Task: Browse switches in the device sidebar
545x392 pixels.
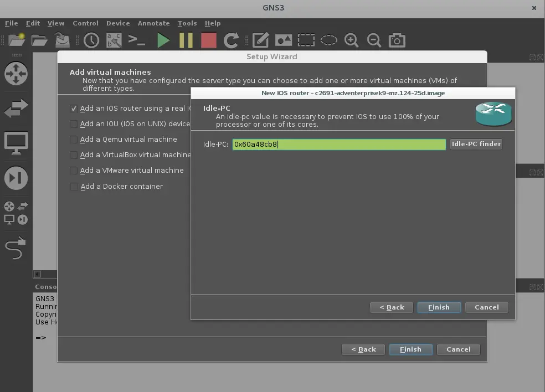Action: tap(16, 108)
